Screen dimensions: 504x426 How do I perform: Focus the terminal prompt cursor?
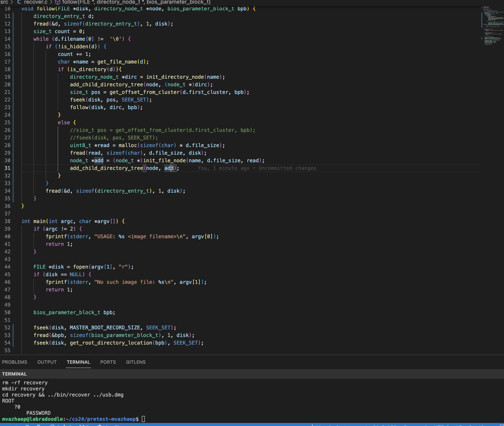coord(143,419)
